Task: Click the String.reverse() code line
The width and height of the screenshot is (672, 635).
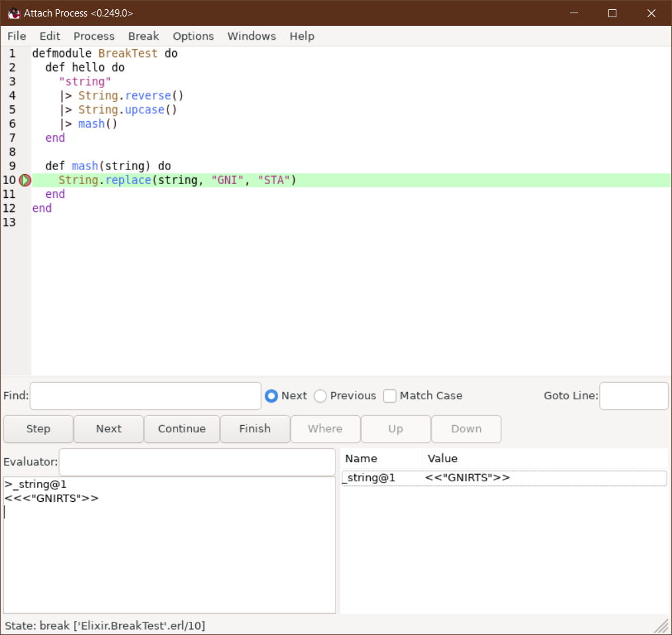Action: [x=121, y=95]
